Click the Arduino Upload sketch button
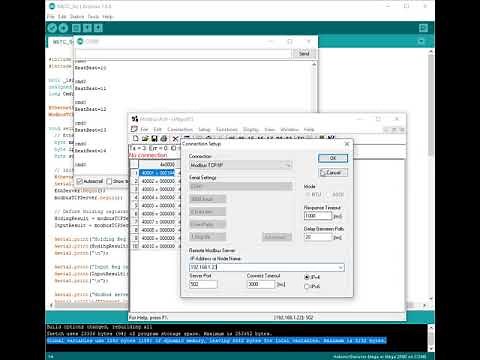Viewport: 480px width, 360px height. pyautogui.click(x=63, y=28)
